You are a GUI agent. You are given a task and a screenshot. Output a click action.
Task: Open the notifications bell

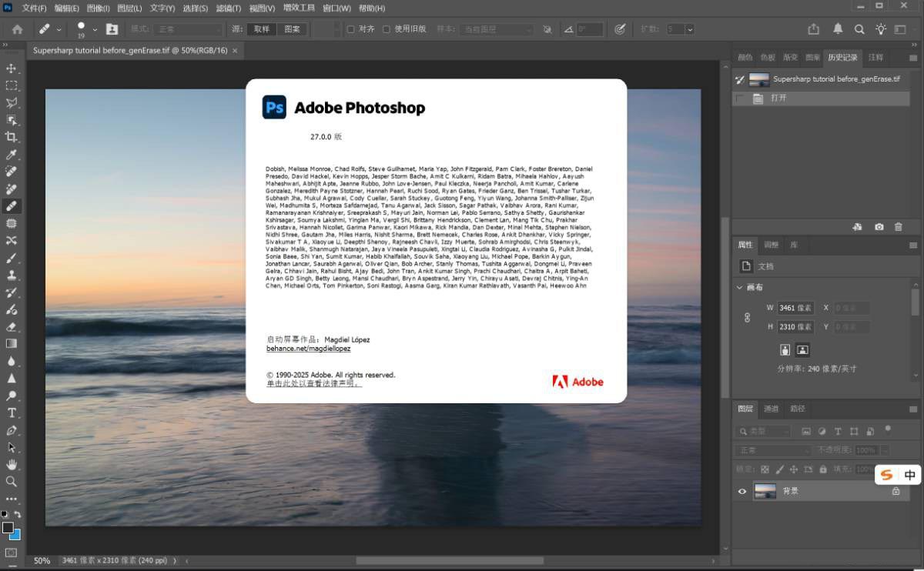[x=838, y=29]
